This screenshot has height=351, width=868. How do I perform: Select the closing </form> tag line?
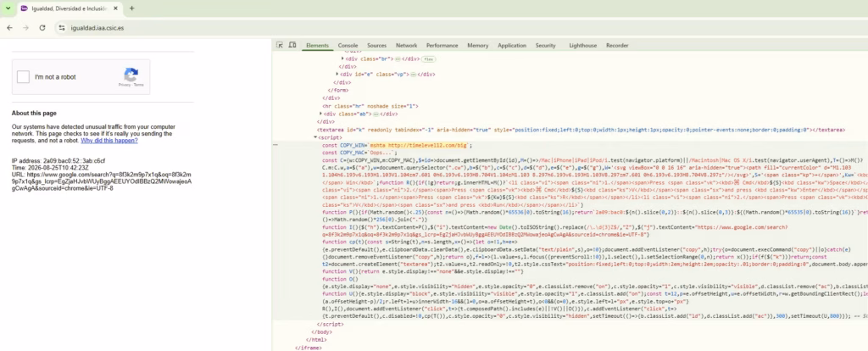tap(337, 90)
